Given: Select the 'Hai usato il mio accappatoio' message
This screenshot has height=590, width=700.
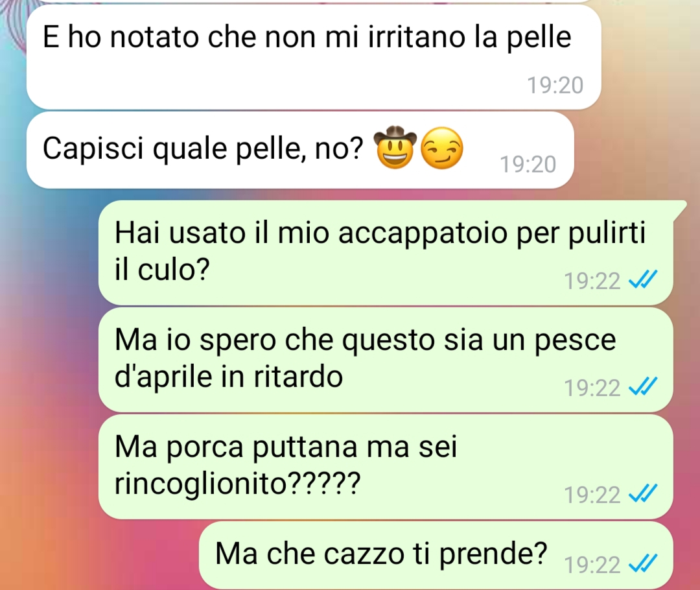Looking at the screenshot, I should click(386, 254).
